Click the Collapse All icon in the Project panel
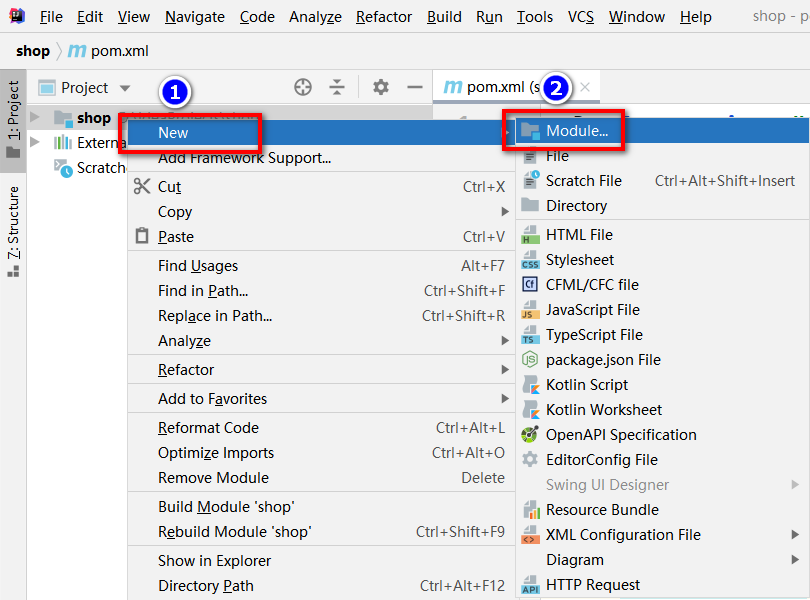This screenshot has width=810, height=600. tap(337, 87)
